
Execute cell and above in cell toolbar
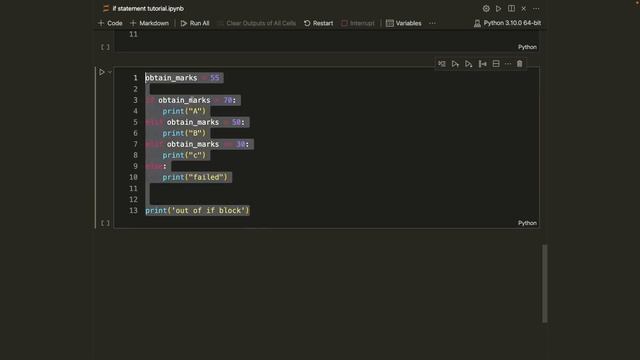455,64
